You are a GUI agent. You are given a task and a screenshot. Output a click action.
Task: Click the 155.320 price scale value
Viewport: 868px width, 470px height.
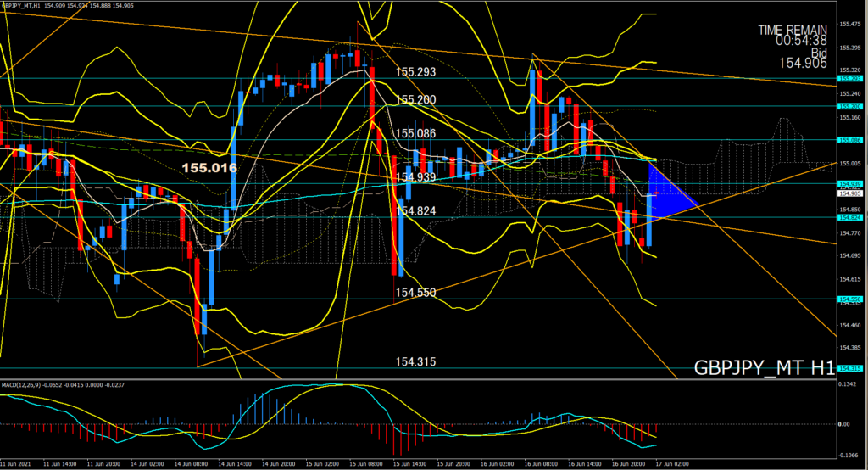[x=849, y=70]
